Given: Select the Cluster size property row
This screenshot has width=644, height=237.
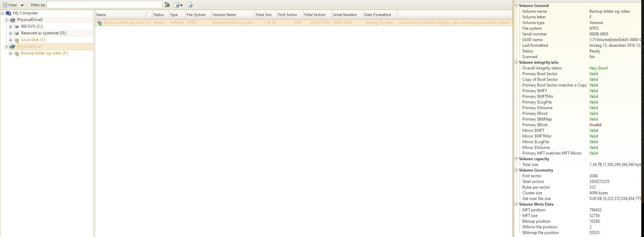Looking at the screenshot, I should [x=581, y=193].
